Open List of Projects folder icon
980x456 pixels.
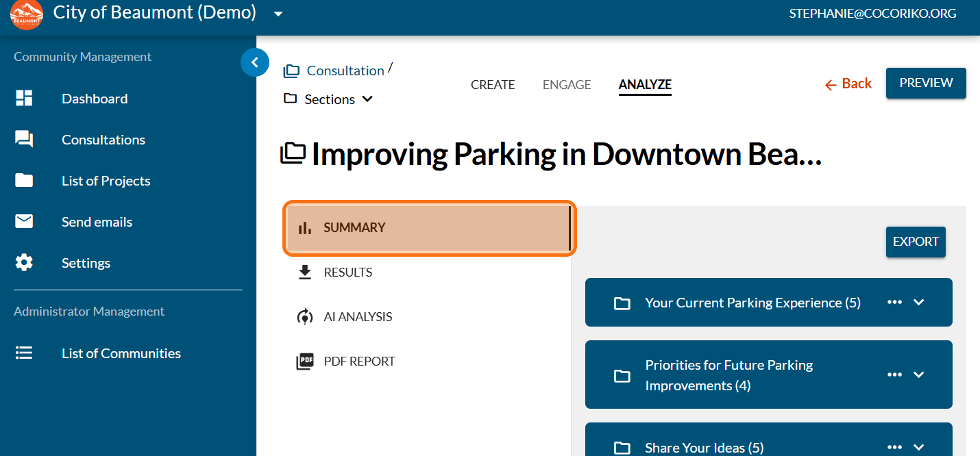[x=24, y=181]
